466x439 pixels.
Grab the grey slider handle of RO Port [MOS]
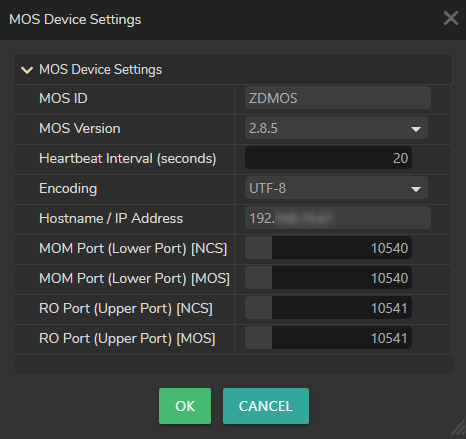click(259, 338)
